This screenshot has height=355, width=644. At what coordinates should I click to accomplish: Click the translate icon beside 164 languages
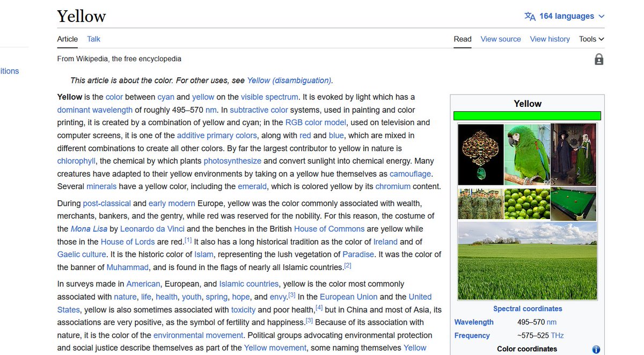[x=530, y=16]
